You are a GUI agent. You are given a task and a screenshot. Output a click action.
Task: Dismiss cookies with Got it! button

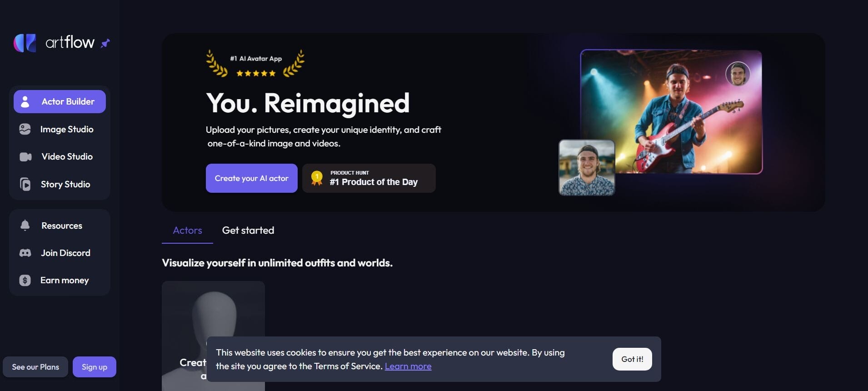tap(632, 359)
